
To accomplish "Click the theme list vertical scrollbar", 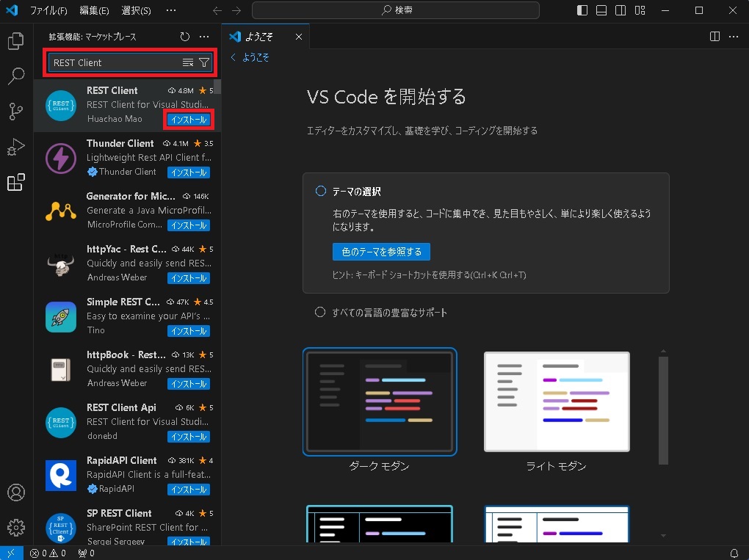I will 663,410.
